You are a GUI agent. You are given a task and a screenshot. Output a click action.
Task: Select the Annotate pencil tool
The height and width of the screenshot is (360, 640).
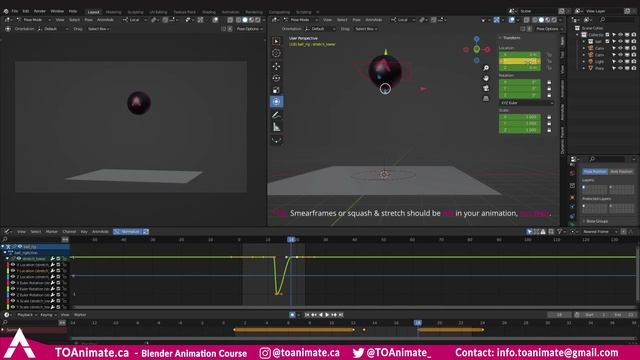coord(276,115)
